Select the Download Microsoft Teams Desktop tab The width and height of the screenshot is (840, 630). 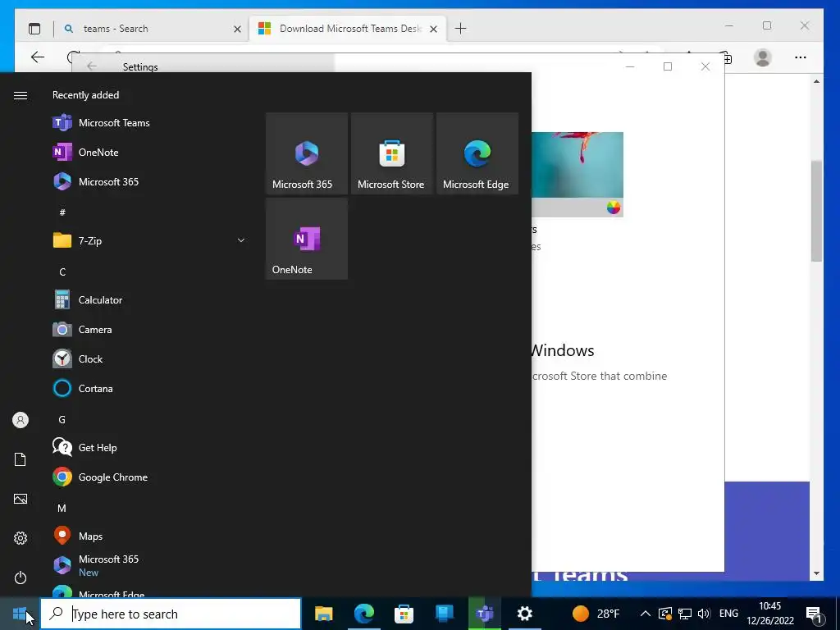click(x=346, y=29)
